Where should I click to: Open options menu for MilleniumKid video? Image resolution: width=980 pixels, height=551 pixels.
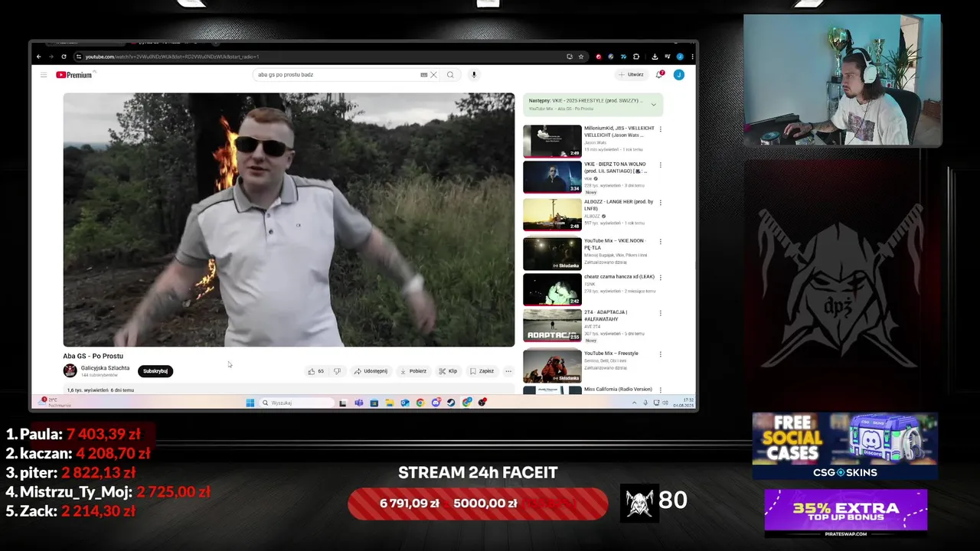pyautogui.click(x=661, y=129)
